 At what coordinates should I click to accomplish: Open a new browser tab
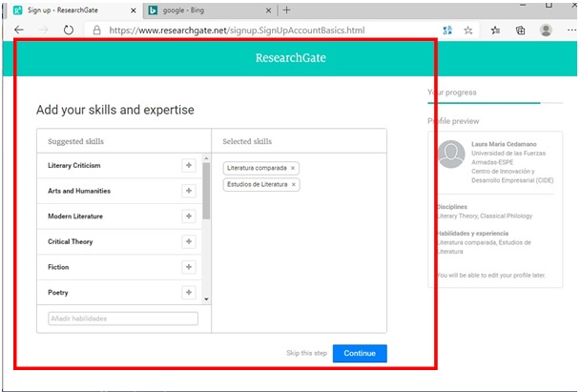(286, 10)
